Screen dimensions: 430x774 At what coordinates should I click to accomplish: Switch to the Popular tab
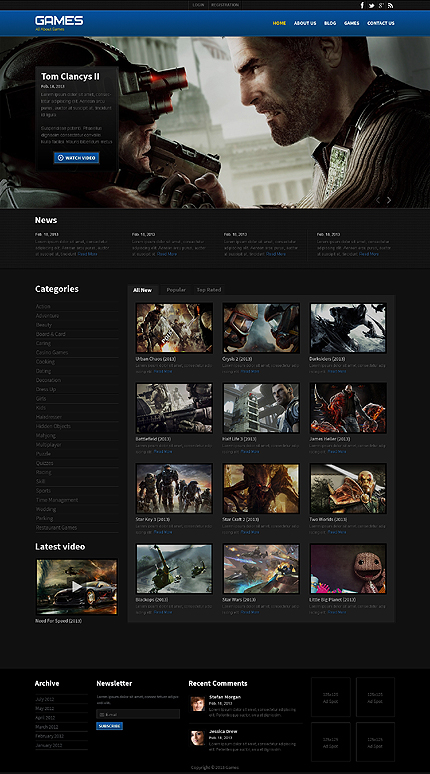pos(176,290)
